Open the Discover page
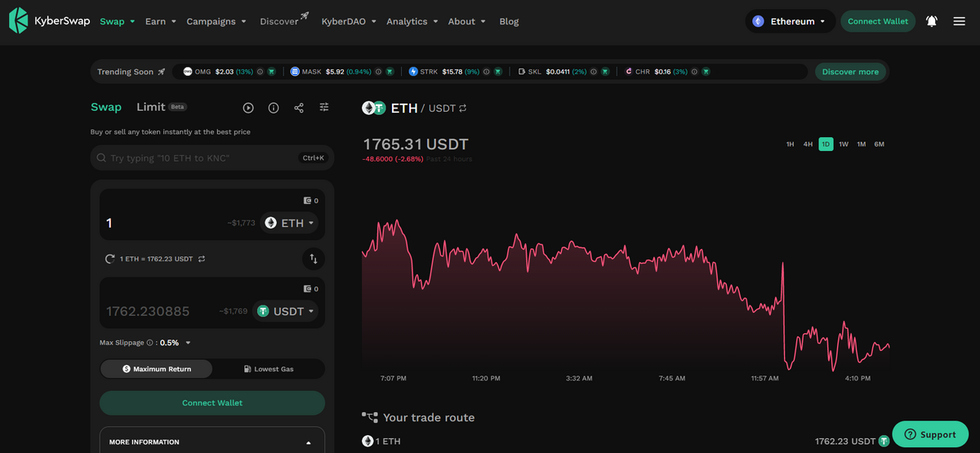 pos(279,21)
